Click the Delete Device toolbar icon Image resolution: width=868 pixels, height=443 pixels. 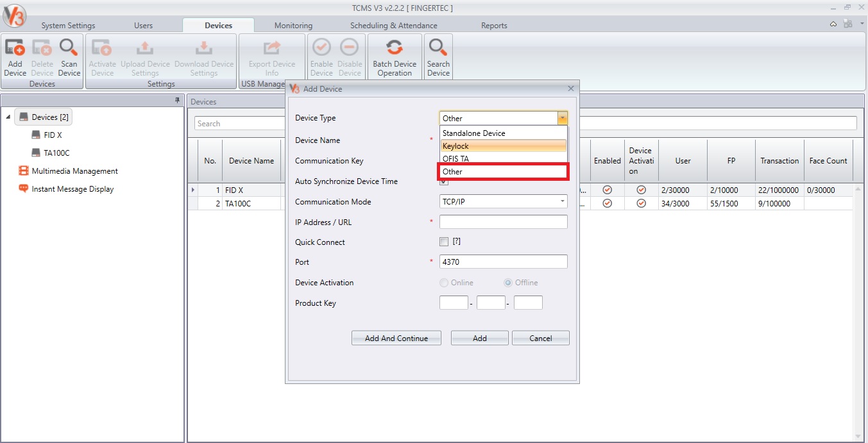(x=42, y=57)
